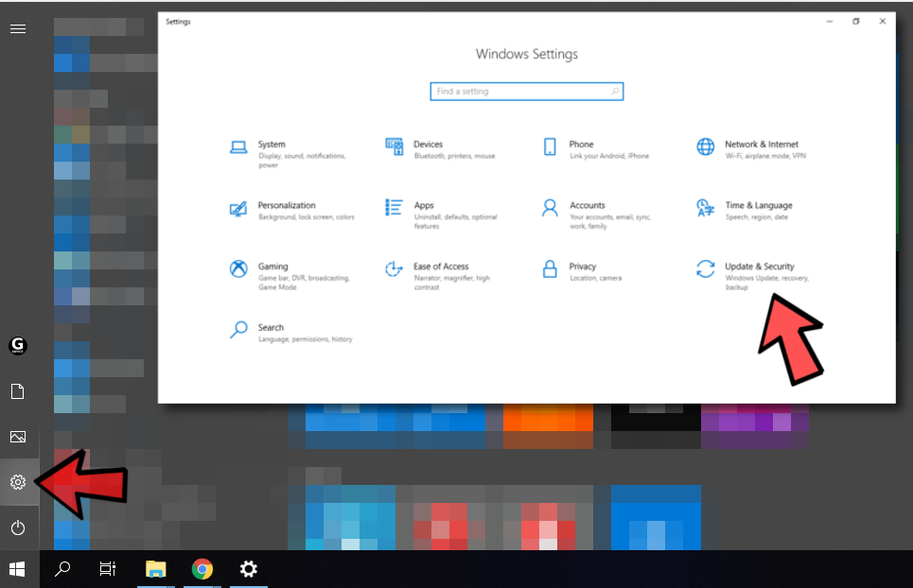The image size is (913, 588).
Task: Go to the Accounts link
Action: [x=587, y=205]
